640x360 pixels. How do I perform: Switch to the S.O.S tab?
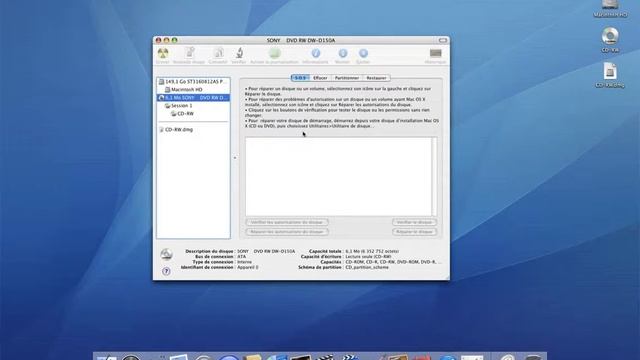tap(300, 78)
